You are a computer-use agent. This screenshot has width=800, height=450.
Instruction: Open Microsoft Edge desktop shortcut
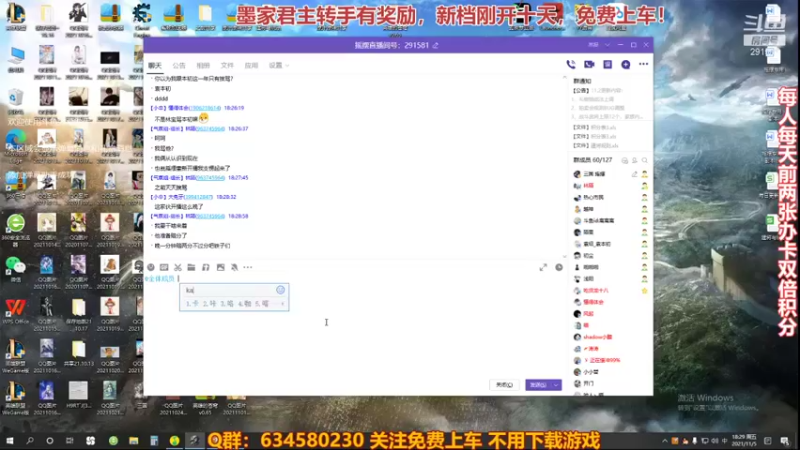pos(16,144)
